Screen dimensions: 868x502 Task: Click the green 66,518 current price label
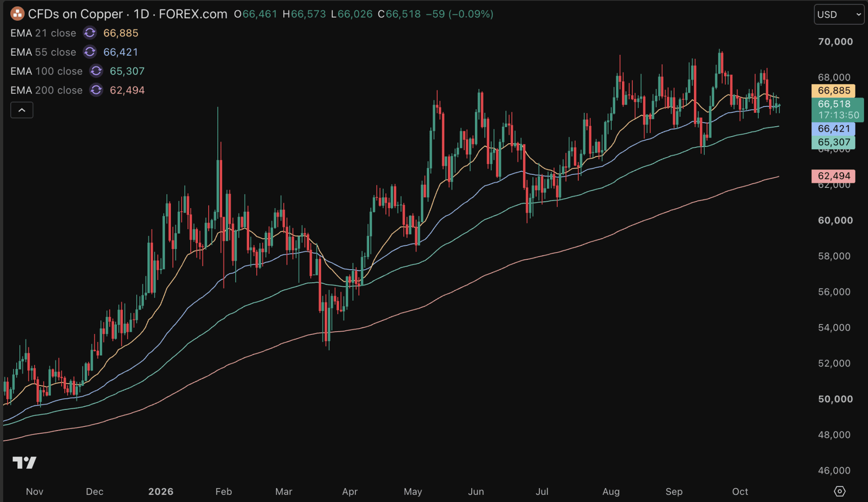coord(834,104)
